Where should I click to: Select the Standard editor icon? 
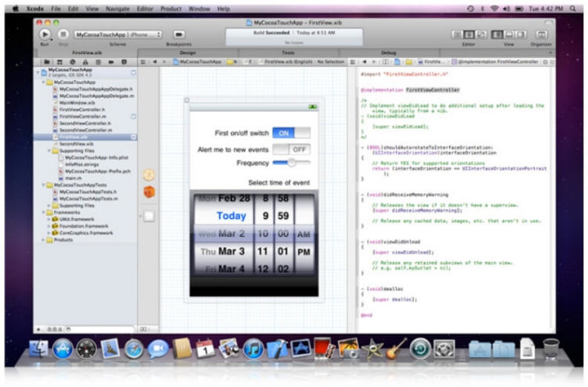click(457, 35)
